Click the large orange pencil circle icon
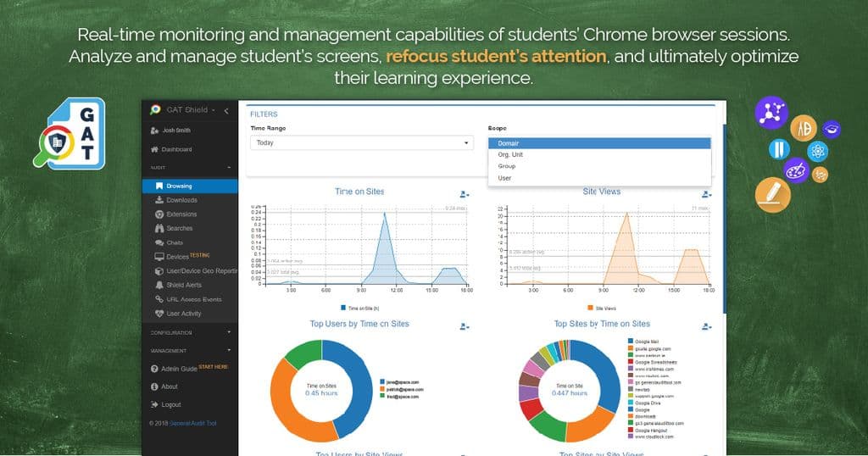 point(772,195)
